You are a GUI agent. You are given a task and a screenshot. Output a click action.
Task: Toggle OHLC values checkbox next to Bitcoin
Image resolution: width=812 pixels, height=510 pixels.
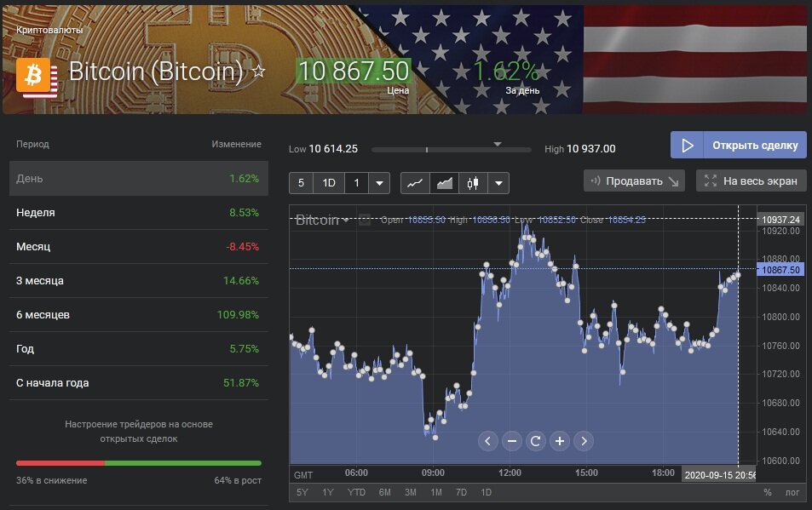pyautogui.click(x=365, y=220)
